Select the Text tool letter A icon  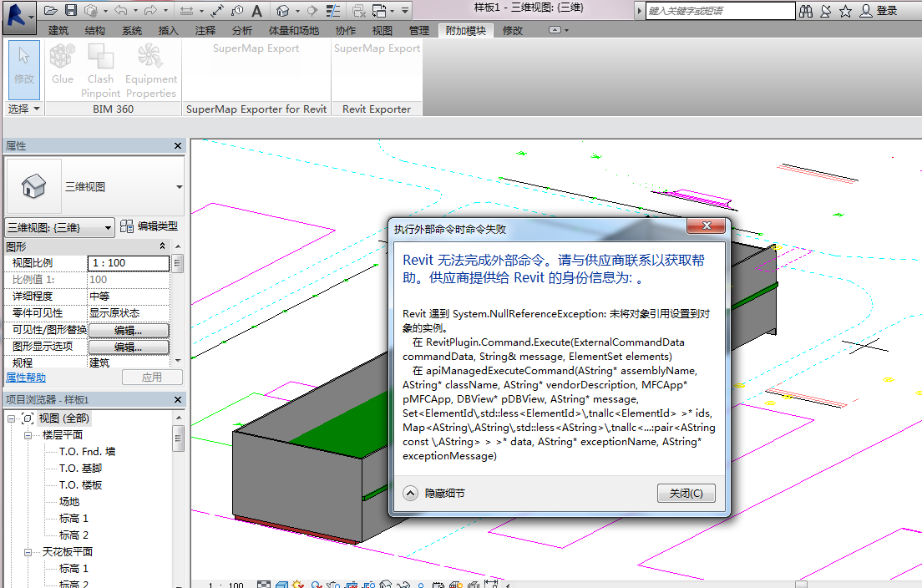pos(257,10)
